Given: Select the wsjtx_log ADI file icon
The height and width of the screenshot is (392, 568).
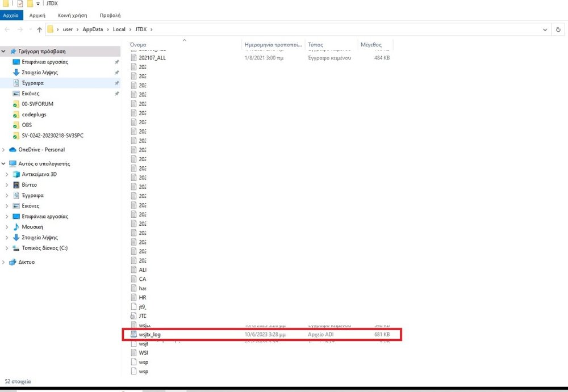Looking at the screenshot, I should (134, 335).
